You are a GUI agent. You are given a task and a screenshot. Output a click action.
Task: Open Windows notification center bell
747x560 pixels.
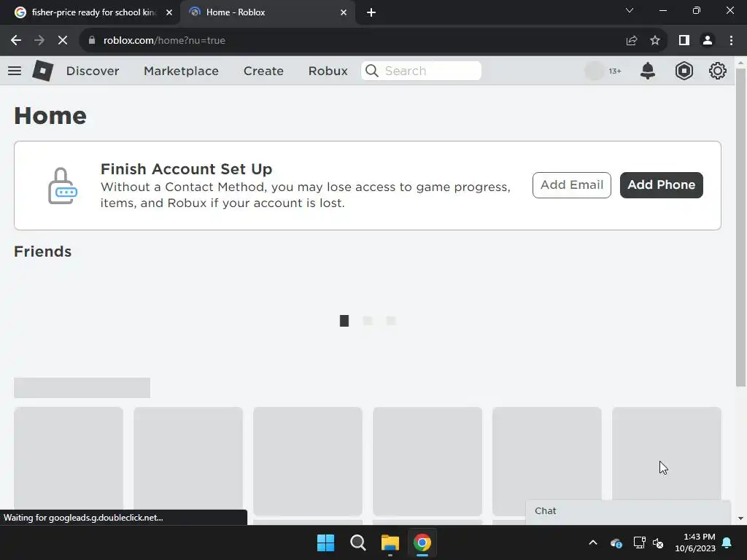click(x=727, y=542)
